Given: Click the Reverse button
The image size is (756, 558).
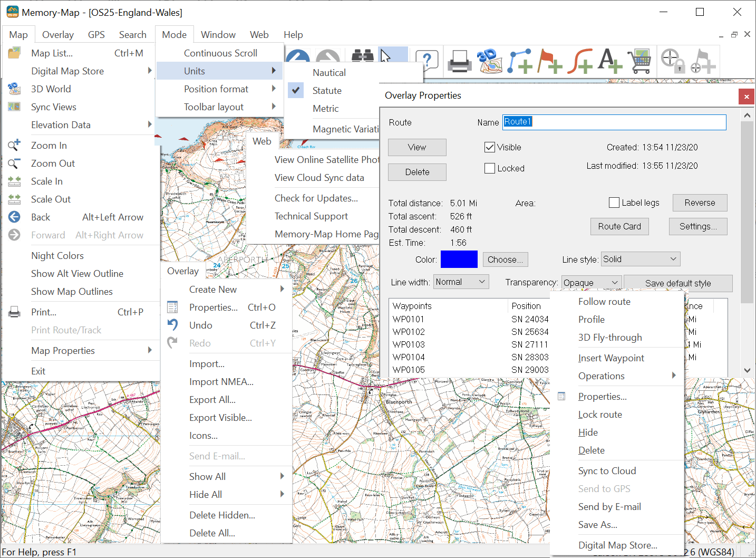Looking at the screenshot, I should tap(700, 203).
